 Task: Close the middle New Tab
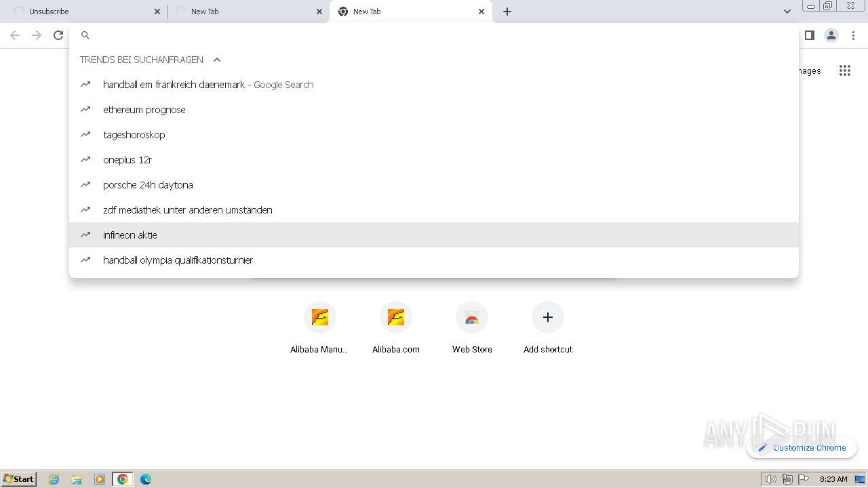[x=319, y=12]
